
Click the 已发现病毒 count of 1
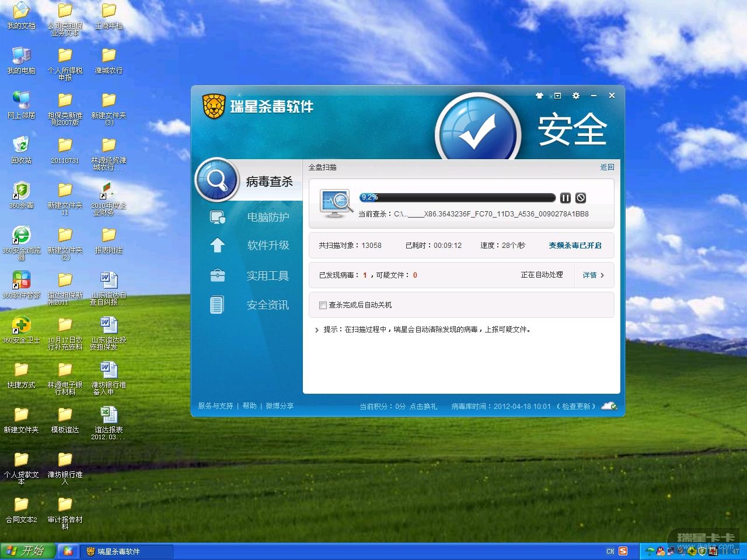[x=365, y=275]
